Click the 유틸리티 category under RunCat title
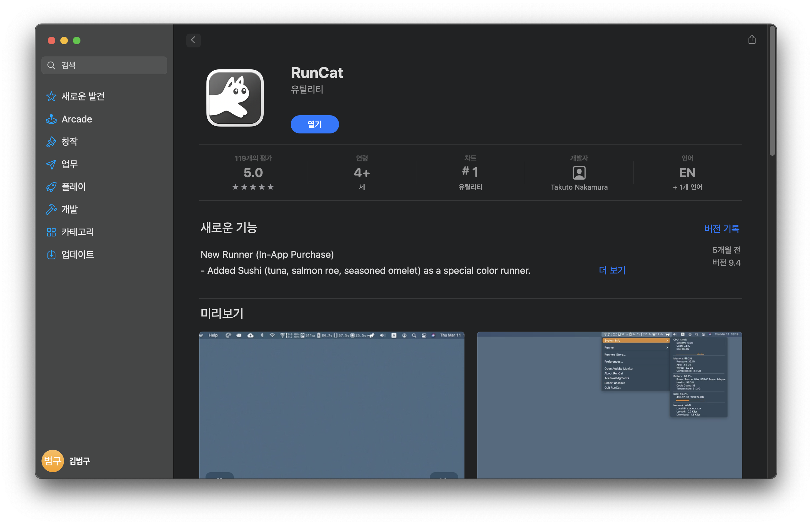This screenshot has width=812, height=525. tap(307, 89)
